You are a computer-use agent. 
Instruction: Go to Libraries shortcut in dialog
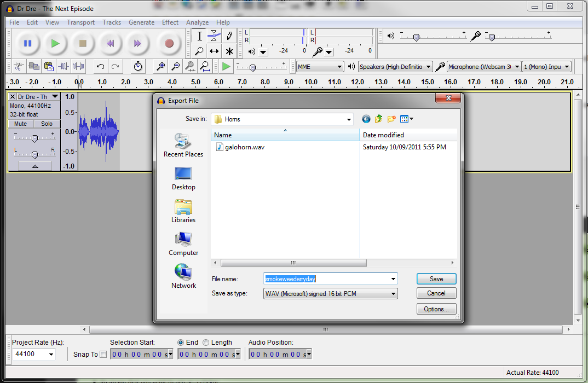(183, 211)
